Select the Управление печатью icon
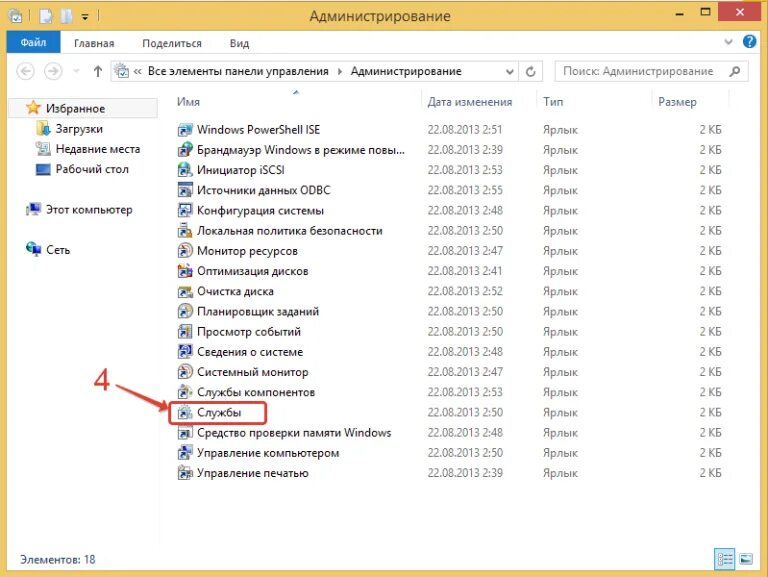 tap(185, 473)
